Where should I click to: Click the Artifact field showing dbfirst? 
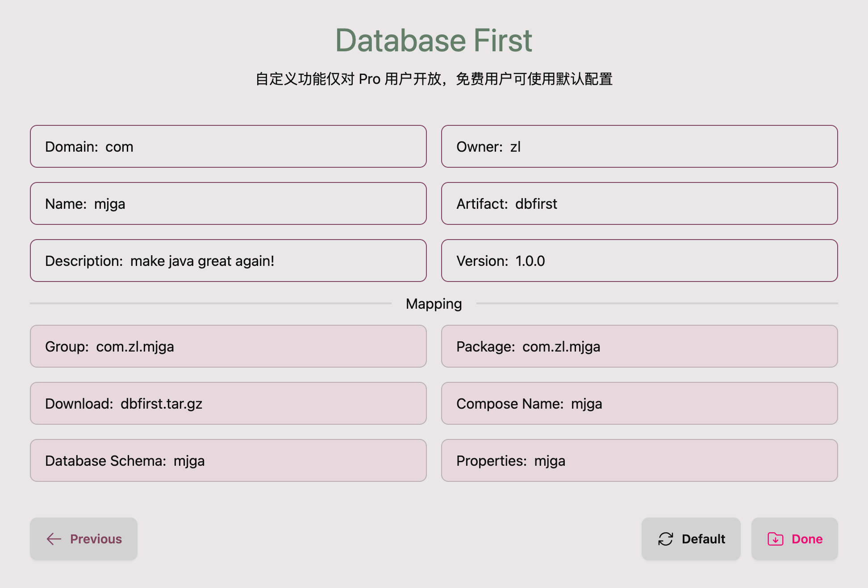click(639, 203)
